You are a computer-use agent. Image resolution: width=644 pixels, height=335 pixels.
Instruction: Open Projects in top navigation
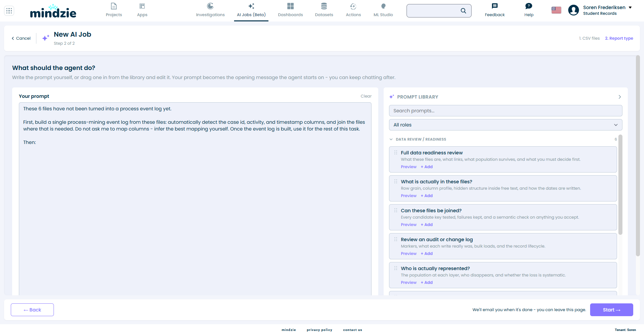click(114, 10)
